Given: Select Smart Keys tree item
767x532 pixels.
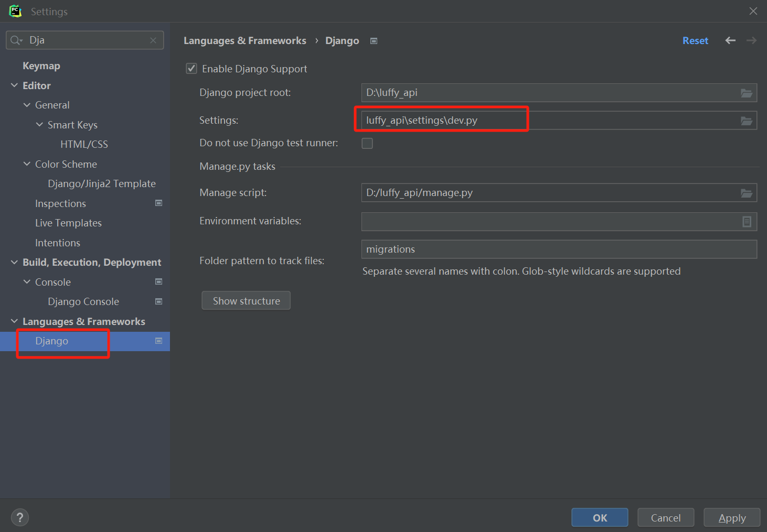Looking at the screenshot, I should click(72, 125).
